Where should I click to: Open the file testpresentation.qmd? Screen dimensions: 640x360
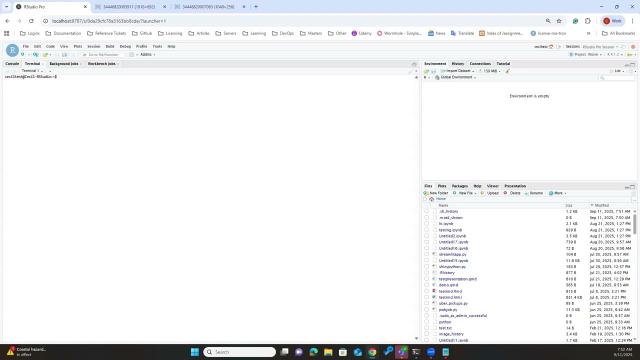point(458,279)
